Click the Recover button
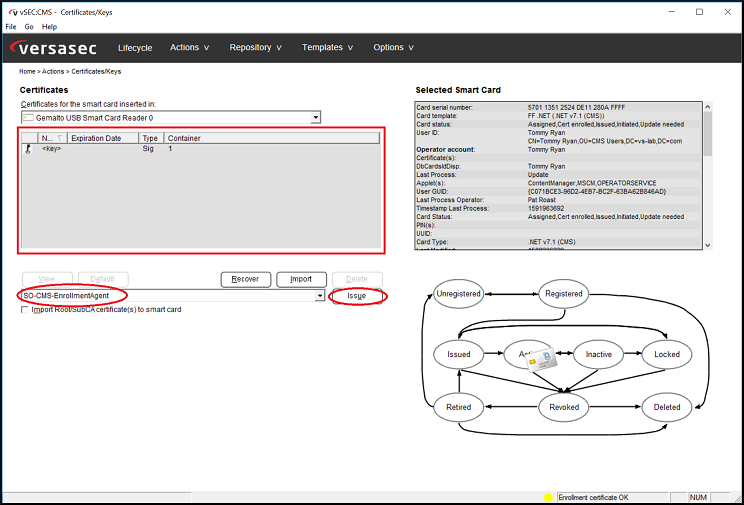 246,279
